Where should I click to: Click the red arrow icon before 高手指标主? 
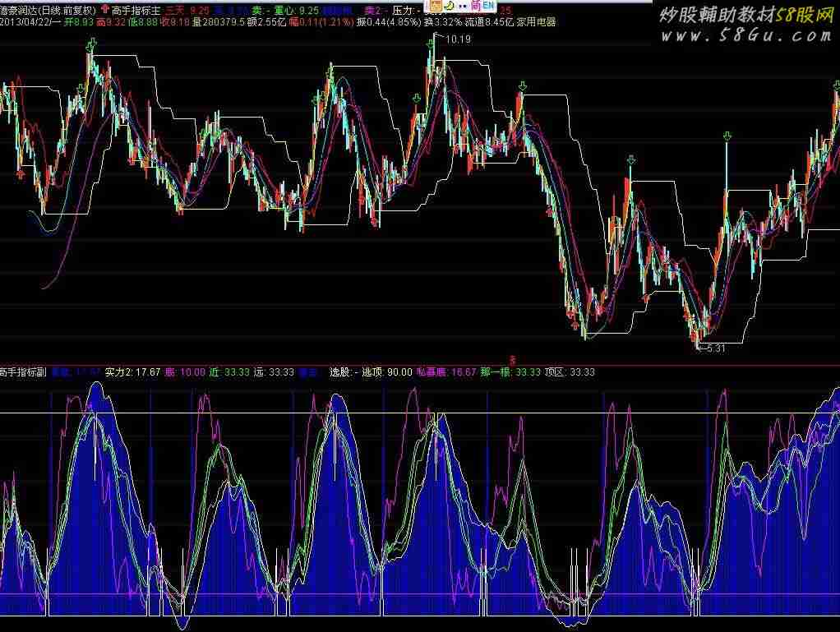pyautogui.click(x=105, y=10)
